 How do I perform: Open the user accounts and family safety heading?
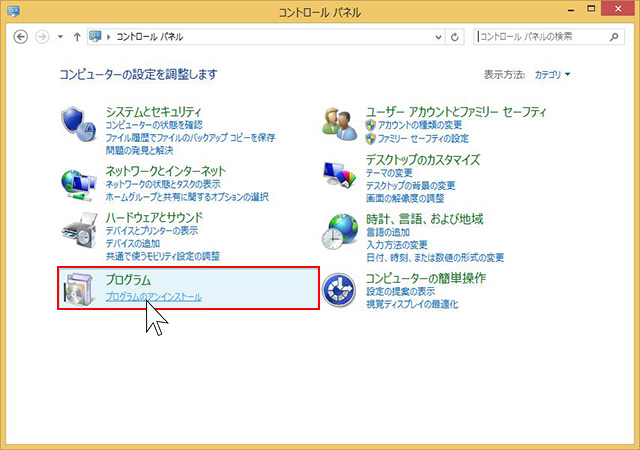[x=456, y=111]
